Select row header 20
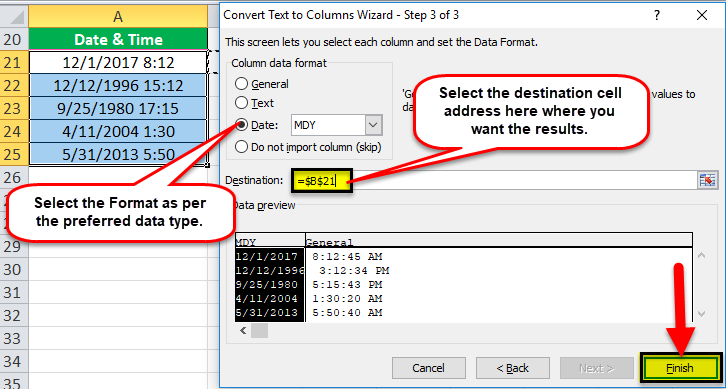The image size is (726, 389). click(x=14, y=39)
